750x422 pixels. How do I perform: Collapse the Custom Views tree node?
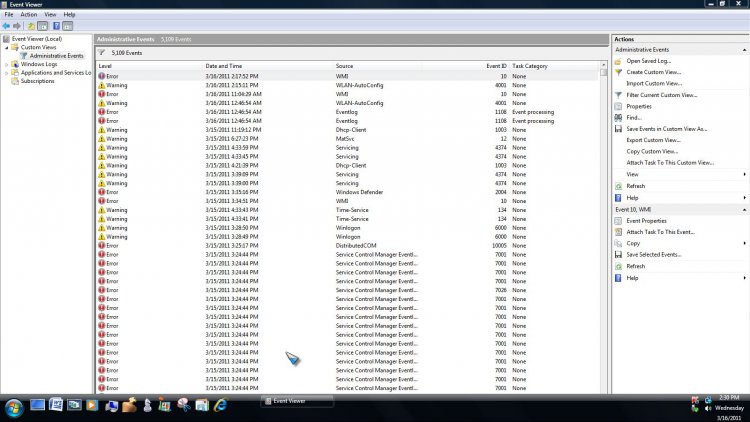(6, 47)
